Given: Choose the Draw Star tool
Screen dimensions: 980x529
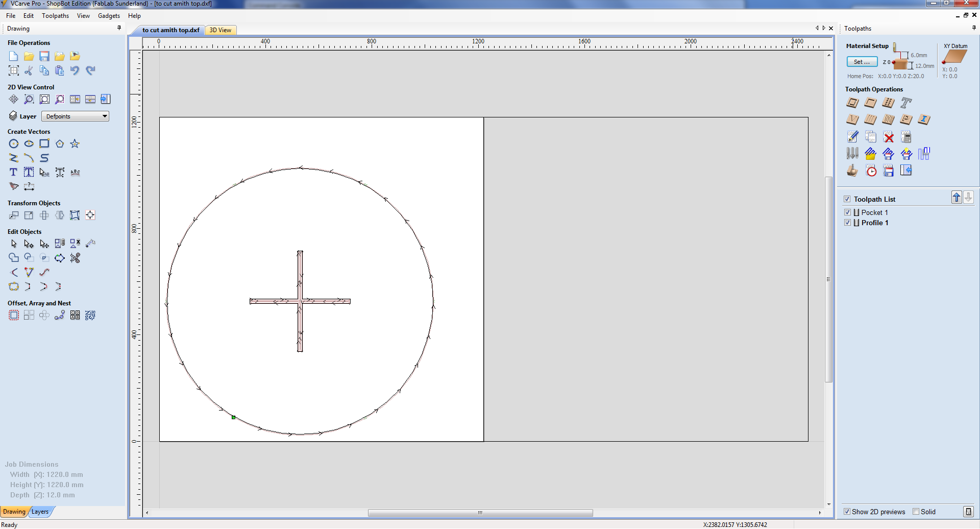Looking at the screenshot, I should click(x=75, y=143).
